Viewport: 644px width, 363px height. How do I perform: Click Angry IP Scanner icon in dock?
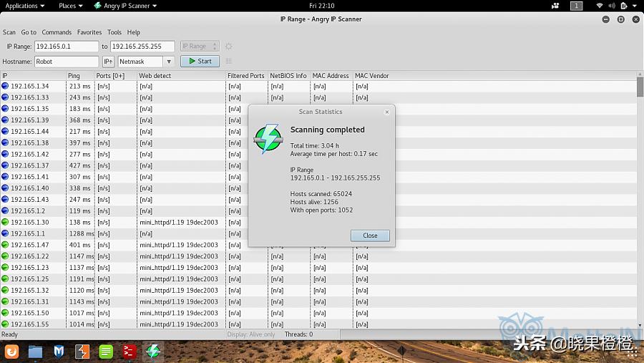(153, 352)
